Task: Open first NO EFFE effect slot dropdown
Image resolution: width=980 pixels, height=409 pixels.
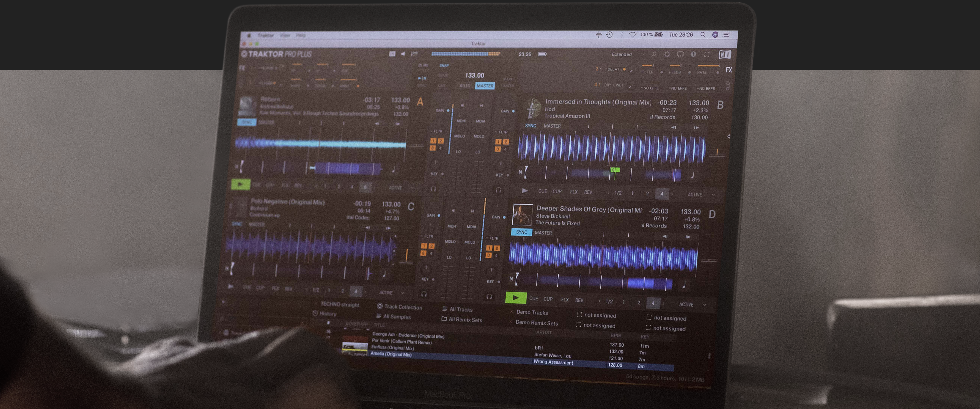Action: tap(650, 88)
